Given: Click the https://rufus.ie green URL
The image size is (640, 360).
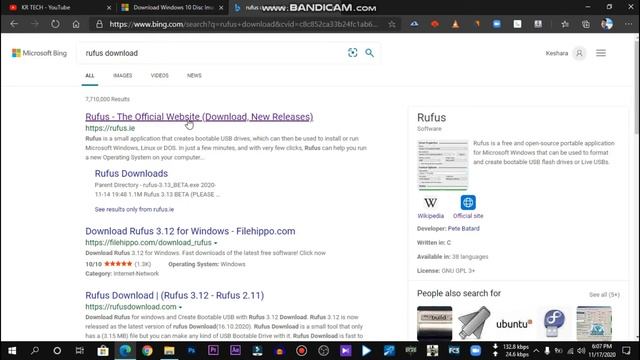Looking at the screenshot, I should click(x=110, y=128).
